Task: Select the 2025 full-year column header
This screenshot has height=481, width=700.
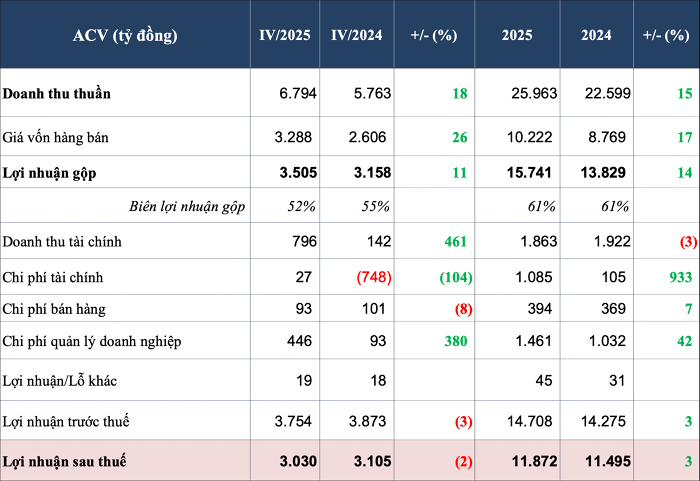Action: coord(517,35)
